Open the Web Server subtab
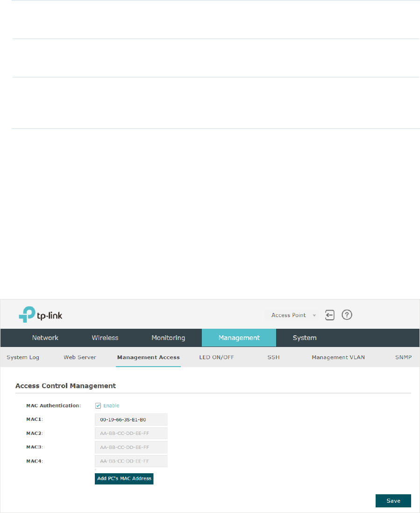This screenshot has width=420, height=513. pyautogui.click(x=80, y=357)
